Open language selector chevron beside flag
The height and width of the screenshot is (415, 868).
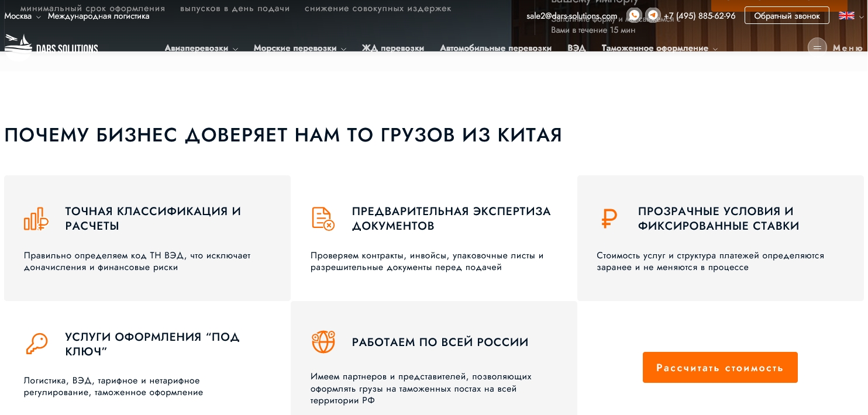tap(861, 16)
